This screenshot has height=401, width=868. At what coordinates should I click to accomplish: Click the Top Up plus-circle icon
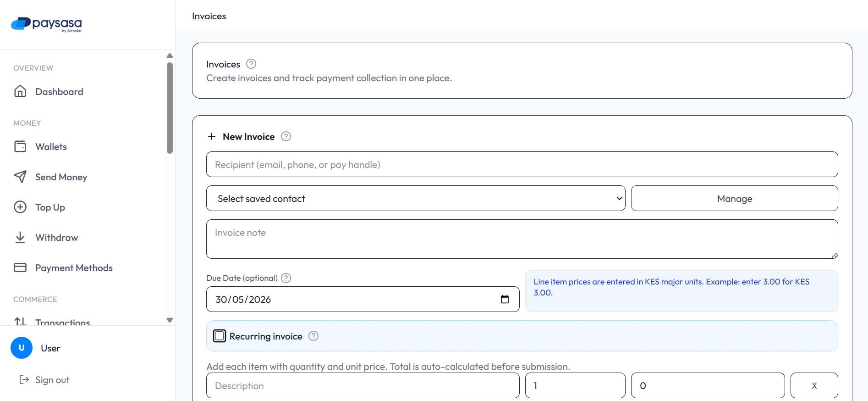(x=20, y=207)
